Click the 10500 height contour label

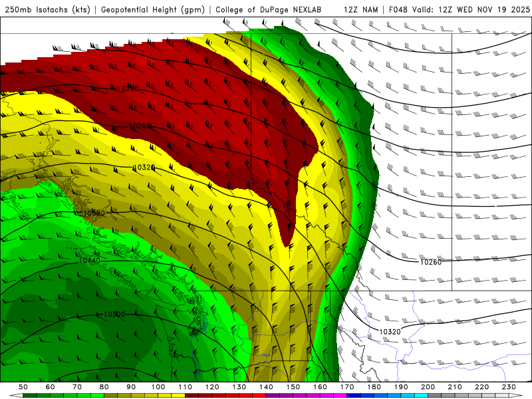(x=114, y=314)
